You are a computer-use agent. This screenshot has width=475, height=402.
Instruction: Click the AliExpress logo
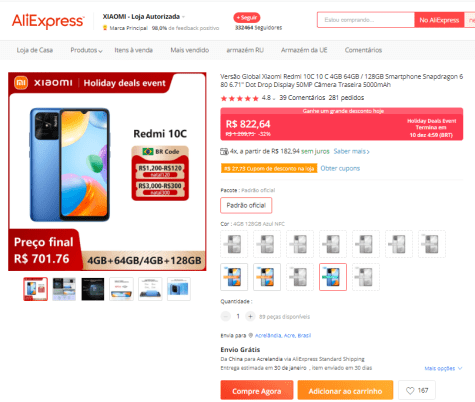click(x=48, y=21)
